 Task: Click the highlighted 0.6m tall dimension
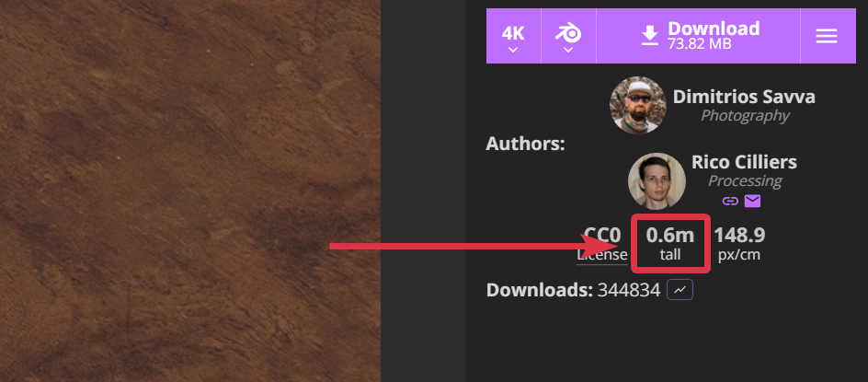tap(669, 244)
